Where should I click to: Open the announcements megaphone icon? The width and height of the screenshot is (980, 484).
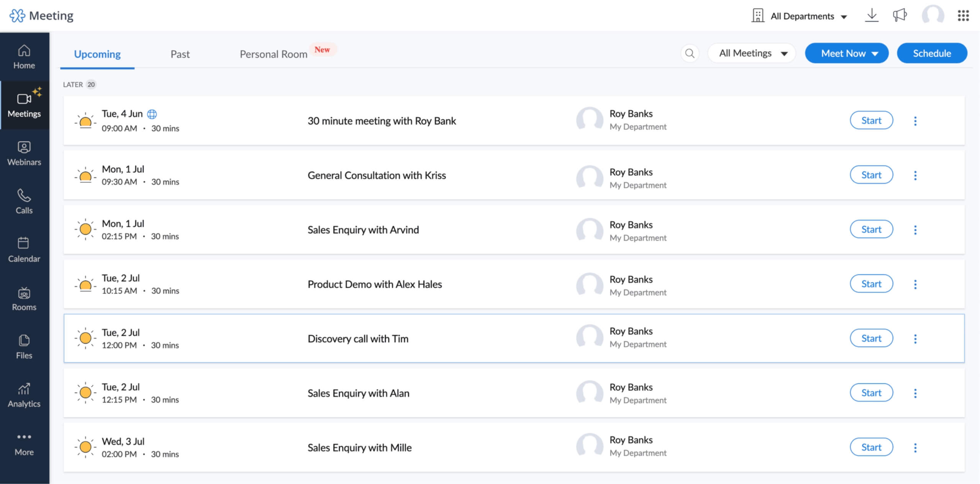coord(900,15)
